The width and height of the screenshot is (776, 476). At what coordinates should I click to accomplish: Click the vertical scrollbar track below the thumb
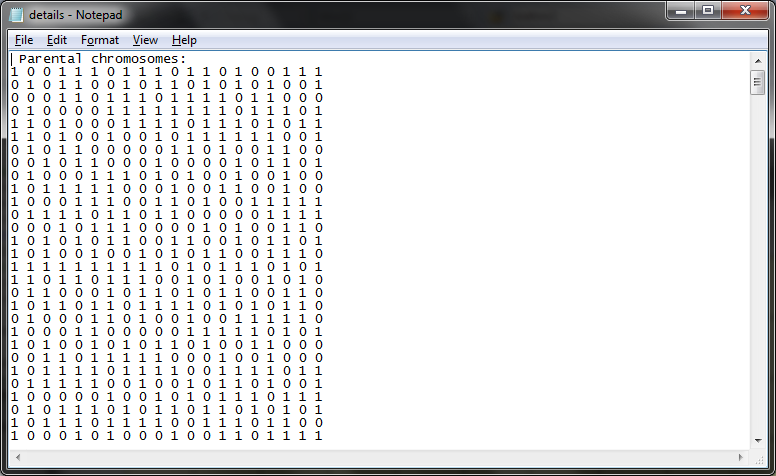point(758,264)
